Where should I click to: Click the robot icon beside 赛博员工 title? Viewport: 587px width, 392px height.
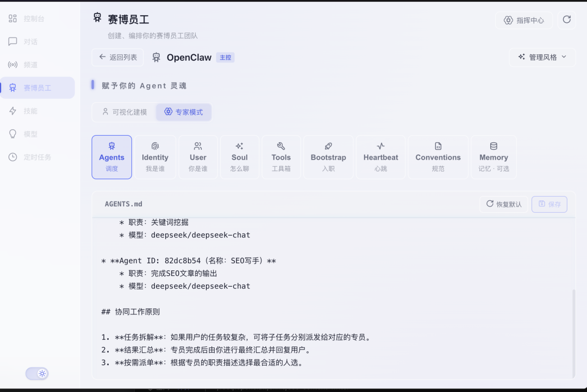[97, 17]
